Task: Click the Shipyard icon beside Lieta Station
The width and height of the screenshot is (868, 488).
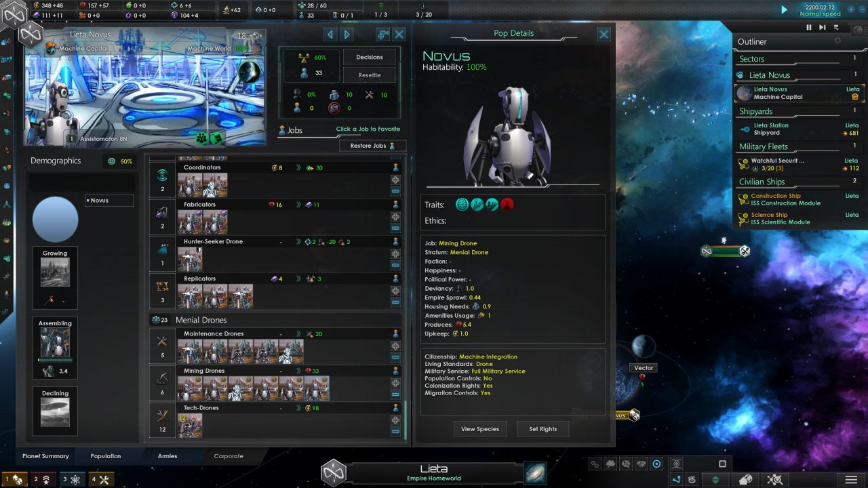Action: tap(746, 129)
